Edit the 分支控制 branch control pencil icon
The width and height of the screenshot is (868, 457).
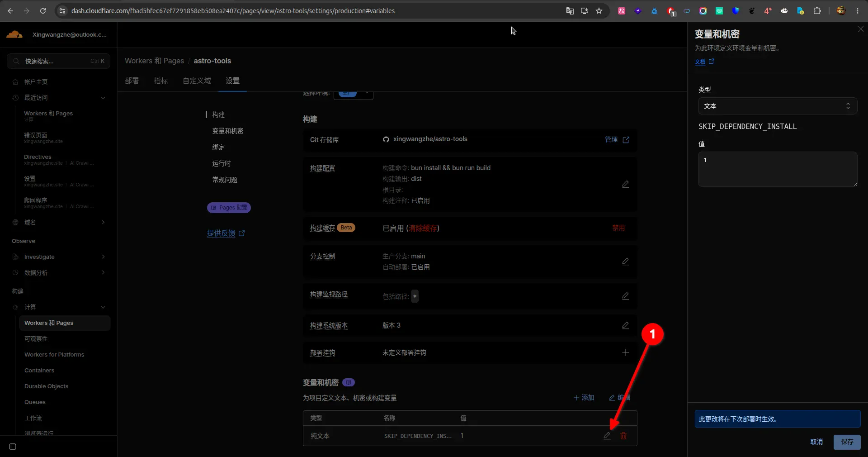[x=626, y=262]
